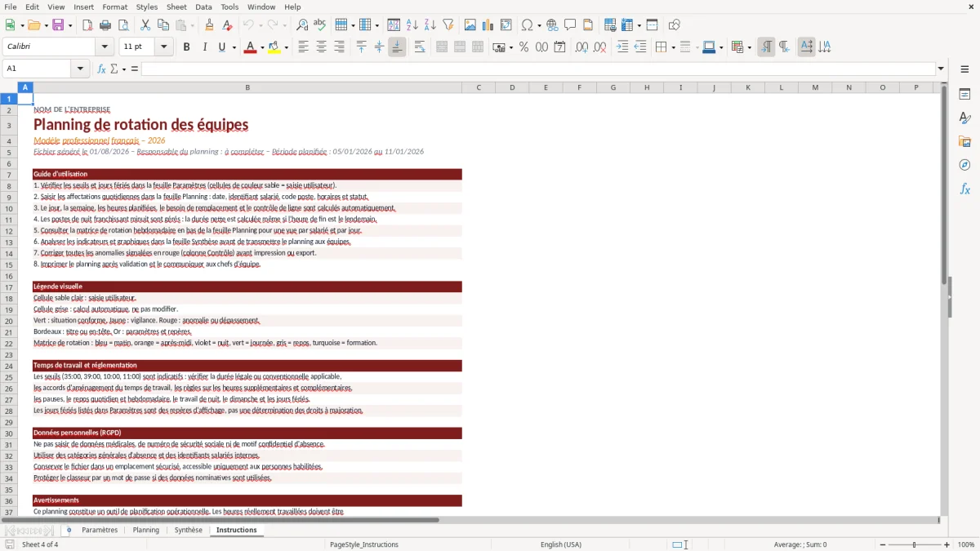Open background color dropdown arrow
This screenshot has width=980, height=551.
(x=286, y=47)
